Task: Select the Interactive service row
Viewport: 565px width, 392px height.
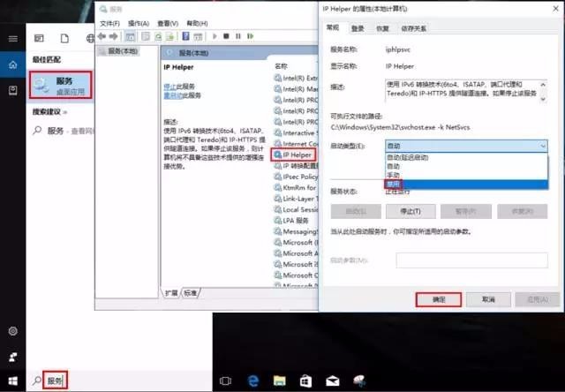Action: [296, 133]
